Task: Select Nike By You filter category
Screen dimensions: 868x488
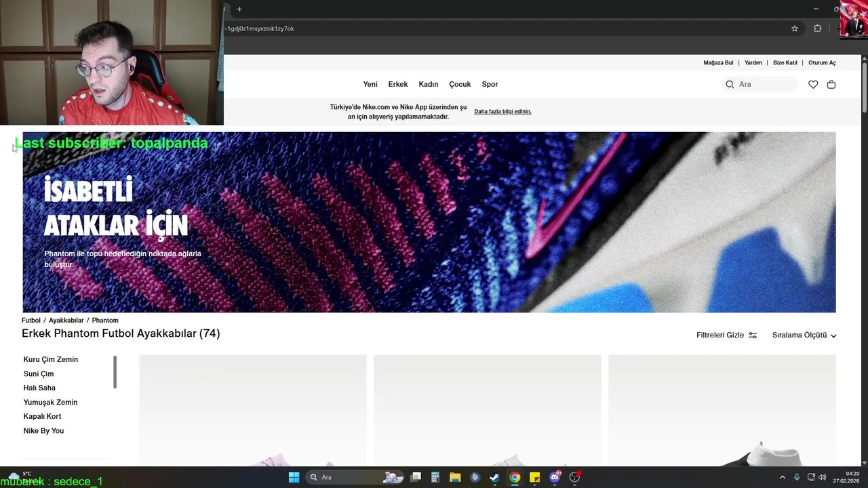Action: click(43, 430)
